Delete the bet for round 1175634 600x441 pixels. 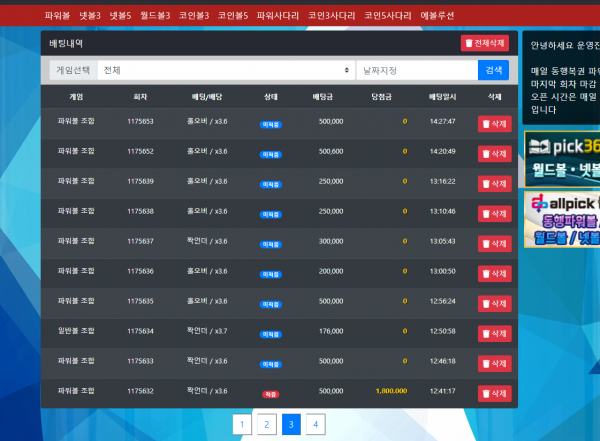pyautogui.click(x=494, y=333)
